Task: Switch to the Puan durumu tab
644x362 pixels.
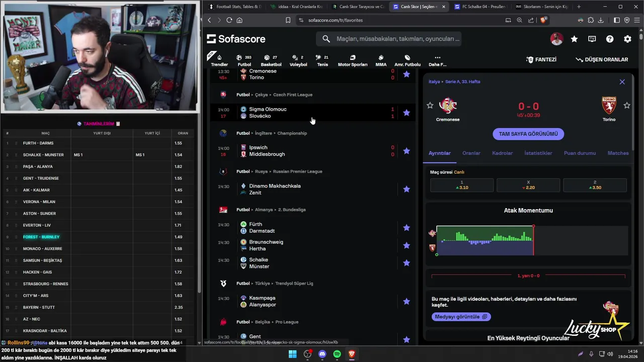Action: pyautogui.click(x=580, y=153)
